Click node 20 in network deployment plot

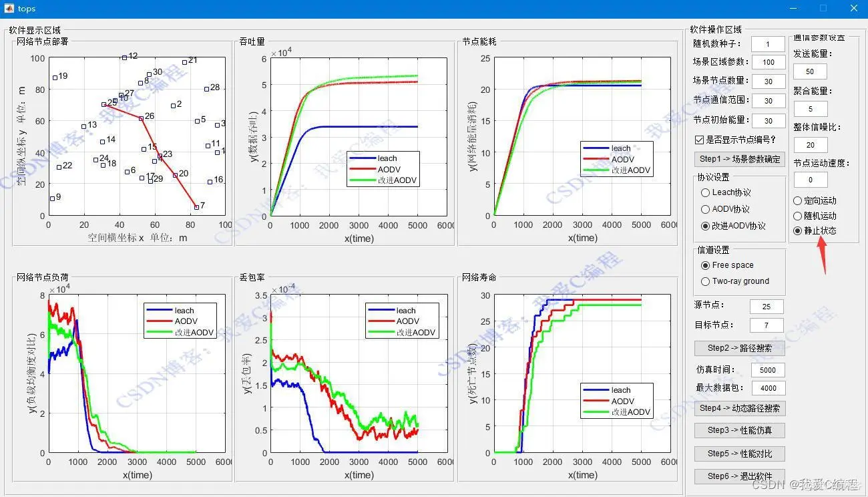coord(176,175)
